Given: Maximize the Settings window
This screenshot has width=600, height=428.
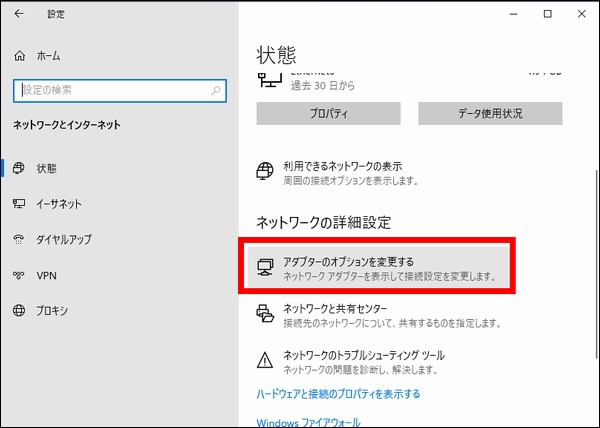Looking at the screenshot, I should tap(548, 14).
